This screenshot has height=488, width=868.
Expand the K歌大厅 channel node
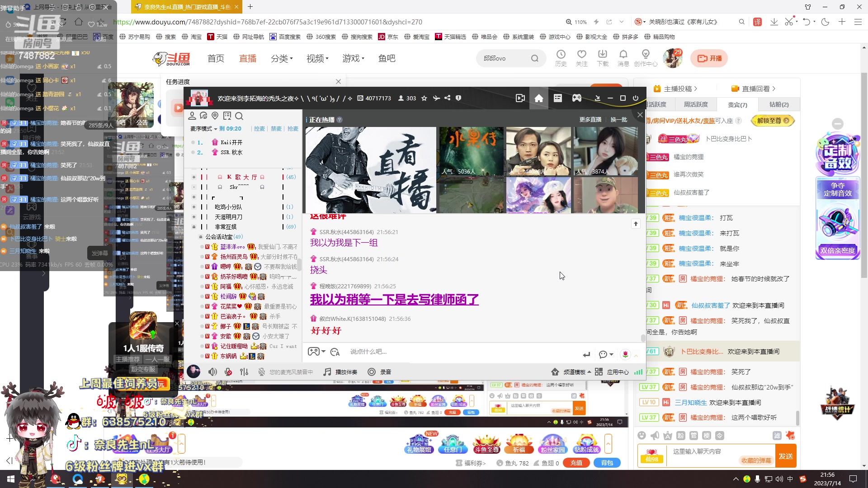tap(194, 177)
